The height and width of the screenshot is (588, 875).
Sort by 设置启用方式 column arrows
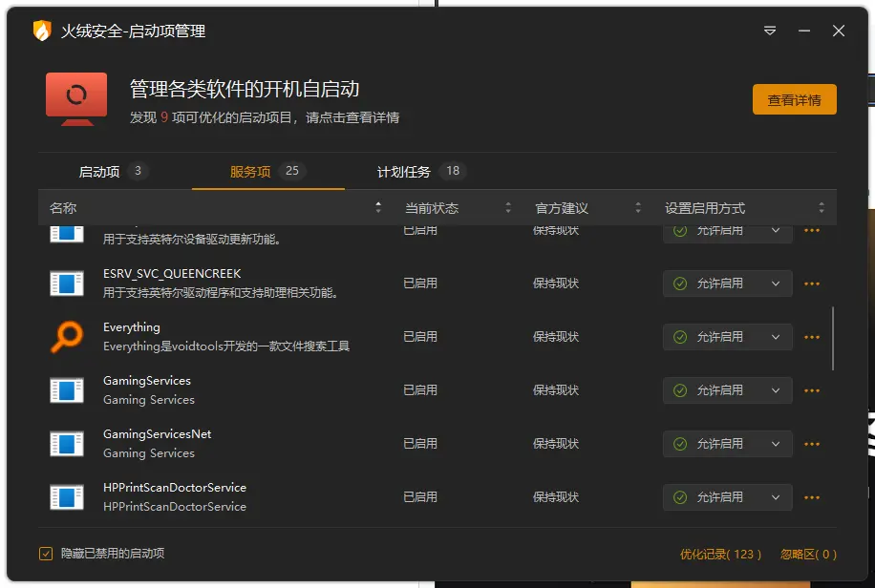[822, 207]
